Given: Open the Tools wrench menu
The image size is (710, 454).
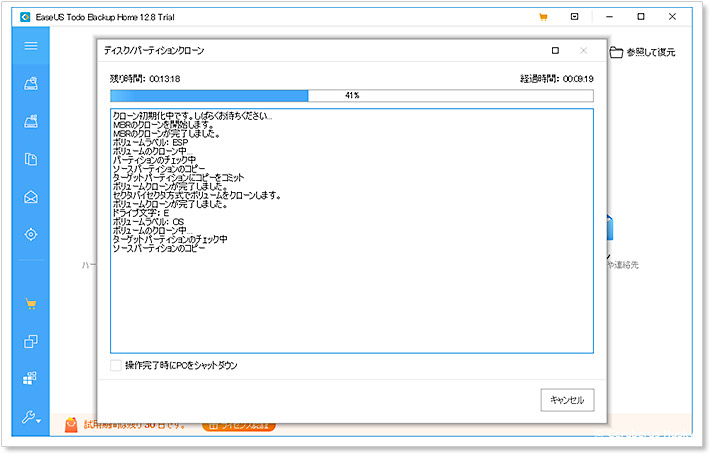Looking at the screenshot, I should pyautogui.click(x=31, y=417).
